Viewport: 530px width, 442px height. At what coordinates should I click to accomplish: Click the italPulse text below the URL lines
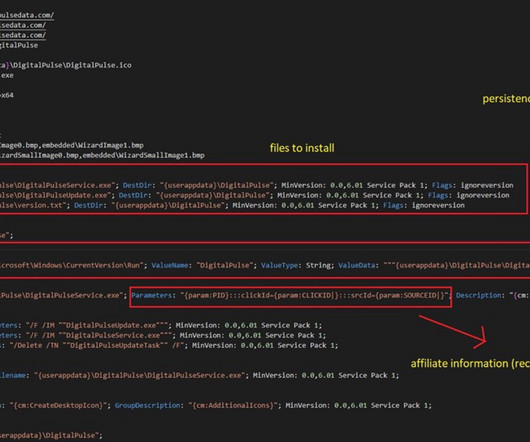pyautogui.click(x=19, y=45)
